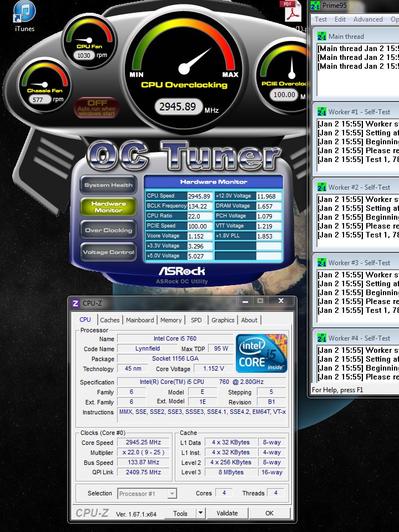This screenshot has height=532, width=399.
Task: Switch to the Caches tab in CPU-Z
Action: 109,320
